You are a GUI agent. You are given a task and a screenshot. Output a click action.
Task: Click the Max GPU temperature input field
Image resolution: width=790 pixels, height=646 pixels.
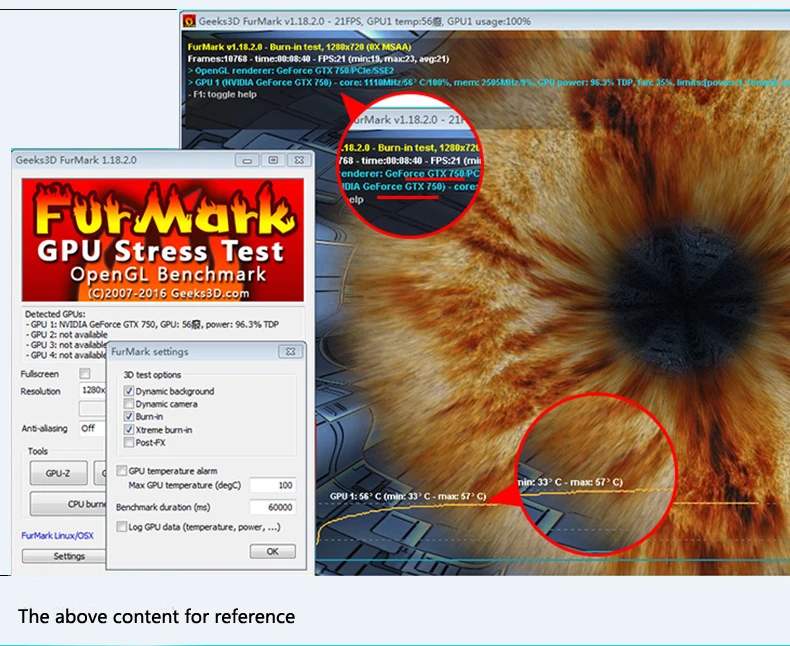tap(273, 485)
